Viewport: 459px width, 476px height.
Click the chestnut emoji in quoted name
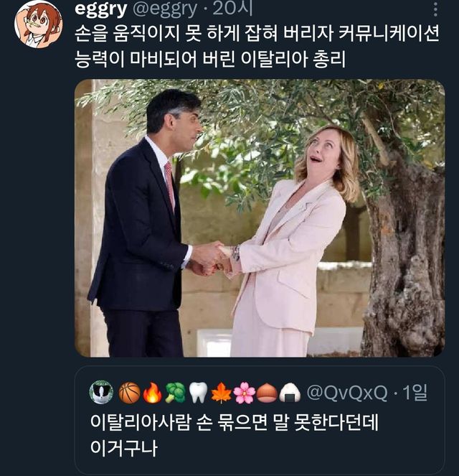coord(267,393)
